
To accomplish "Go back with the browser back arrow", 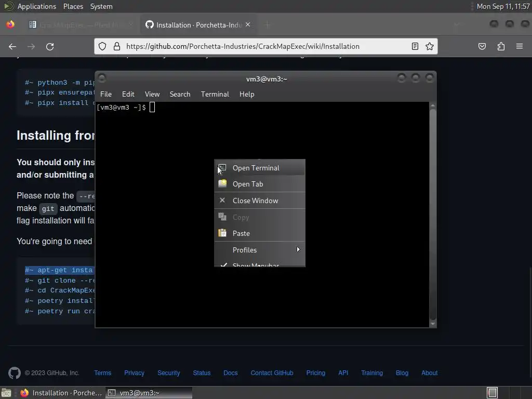I will [12, 46].
